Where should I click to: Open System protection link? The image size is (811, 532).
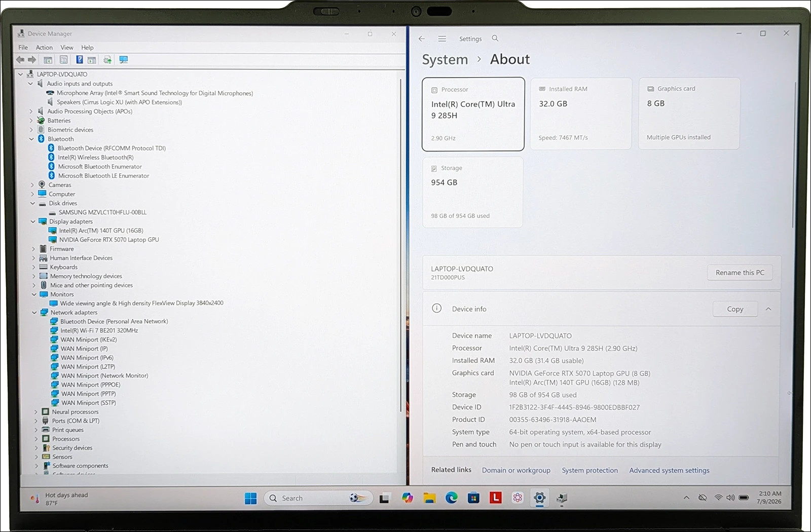point(589,470)
